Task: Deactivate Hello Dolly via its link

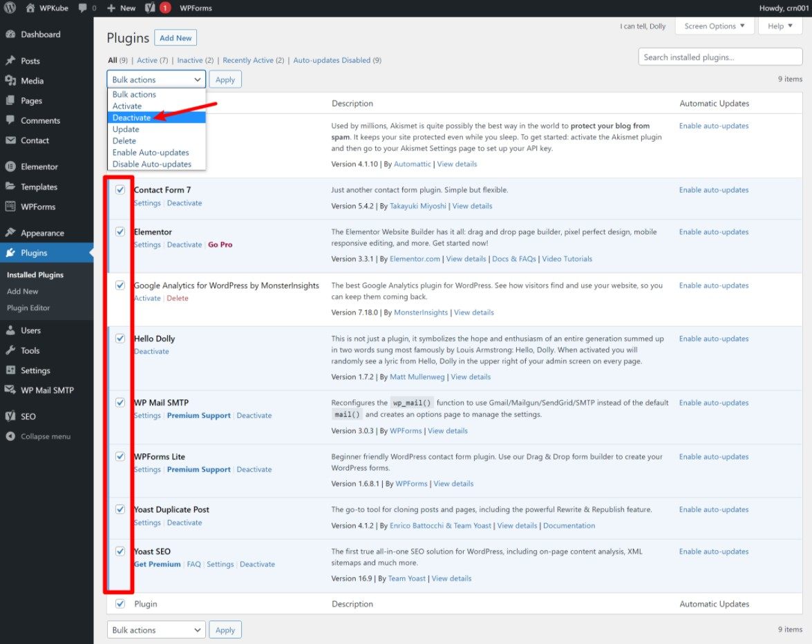Action: [151, 352]
